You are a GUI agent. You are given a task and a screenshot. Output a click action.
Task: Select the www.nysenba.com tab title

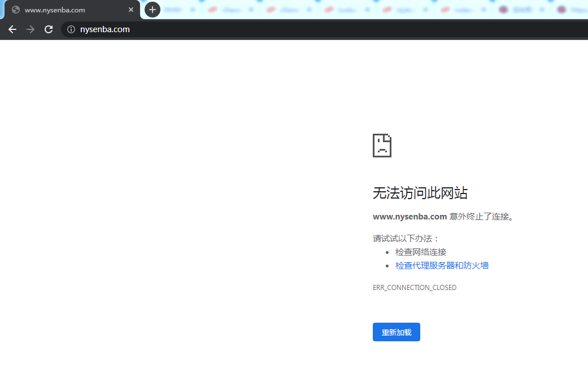55,10
